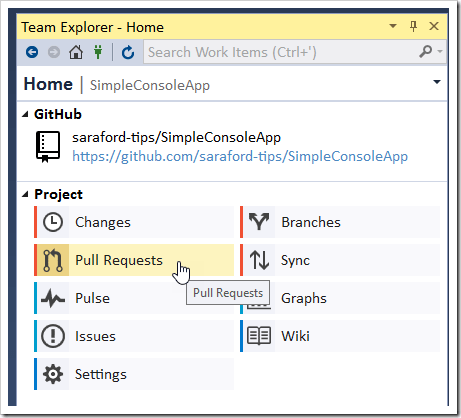Image resolution: width=461 pixels, height=418 pixels.
Task: Open the Home page navigation dropdown
Action: pyautogui.click(x=437, y=82)
